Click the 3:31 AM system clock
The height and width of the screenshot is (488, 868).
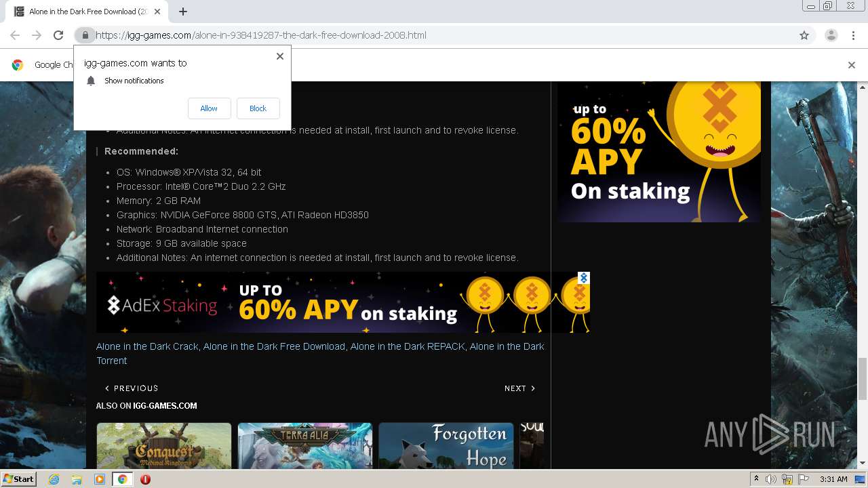tap(833, 479)
